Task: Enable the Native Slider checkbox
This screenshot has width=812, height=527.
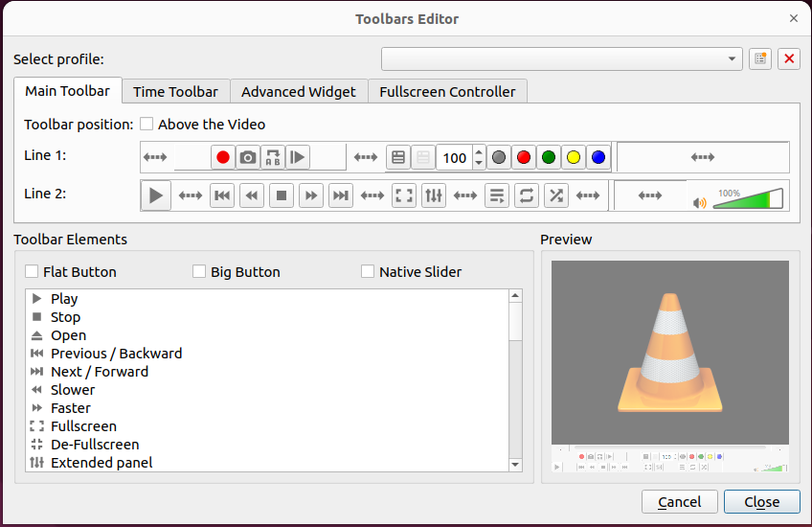Action: click(x=367, y=271)
